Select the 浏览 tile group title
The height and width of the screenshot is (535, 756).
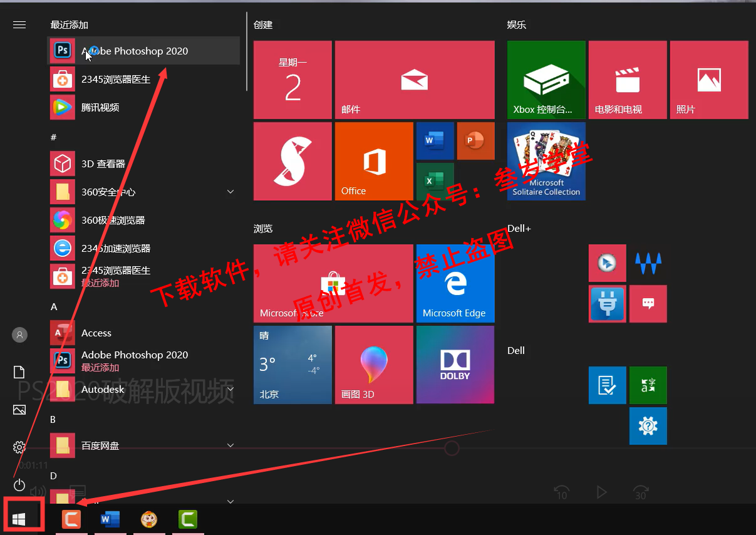263,229
